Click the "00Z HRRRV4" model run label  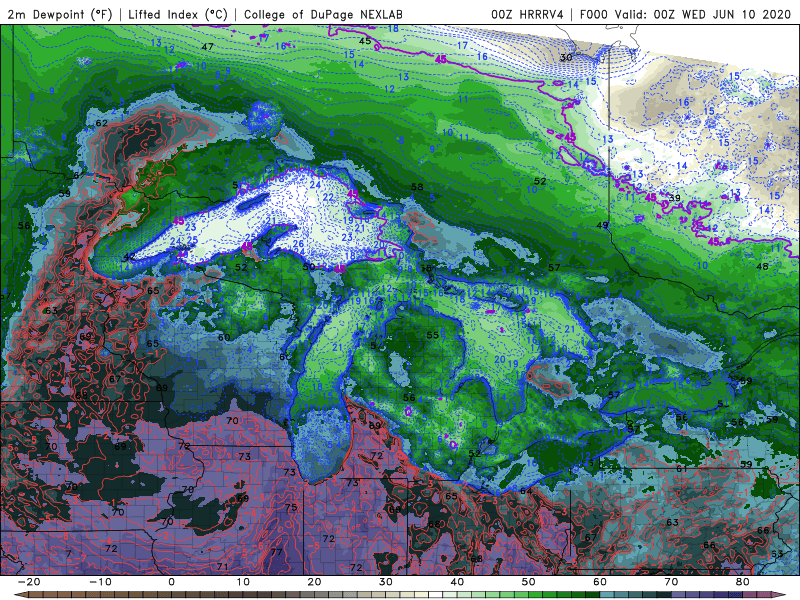pyautogui.click(x=528, y=14)
